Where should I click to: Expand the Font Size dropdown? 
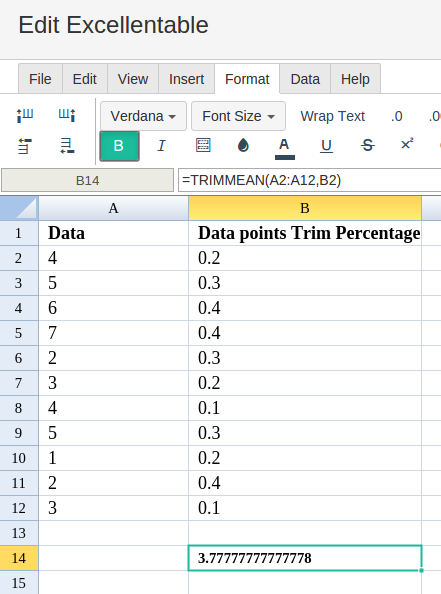click(238, 116)
